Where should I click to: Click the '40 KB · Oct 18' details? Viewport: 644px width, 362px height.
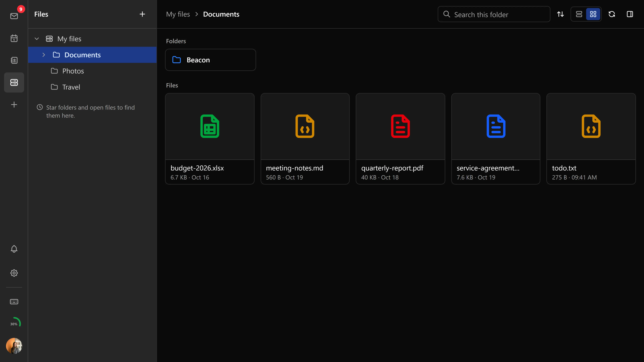pos(380,177)
